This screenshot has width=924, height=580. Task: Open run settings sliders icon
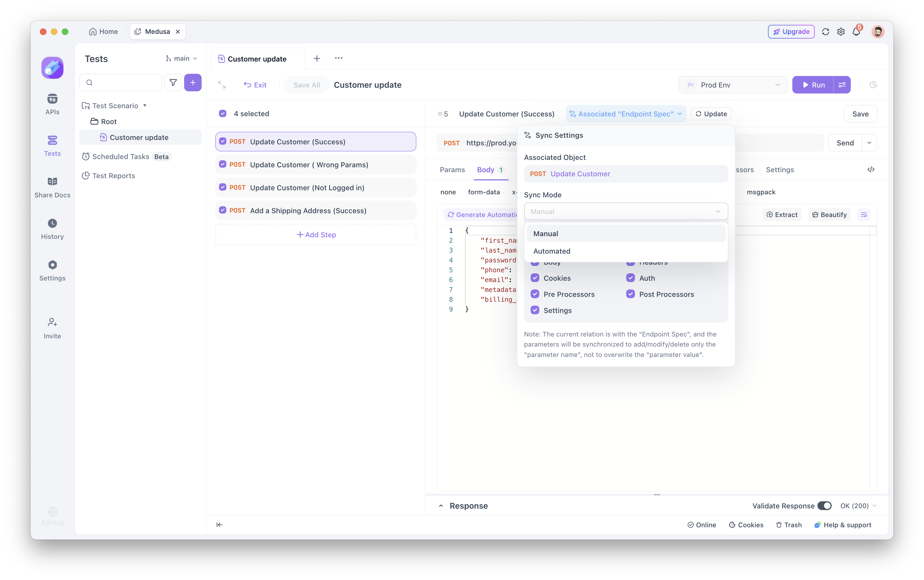click(842, 85)
